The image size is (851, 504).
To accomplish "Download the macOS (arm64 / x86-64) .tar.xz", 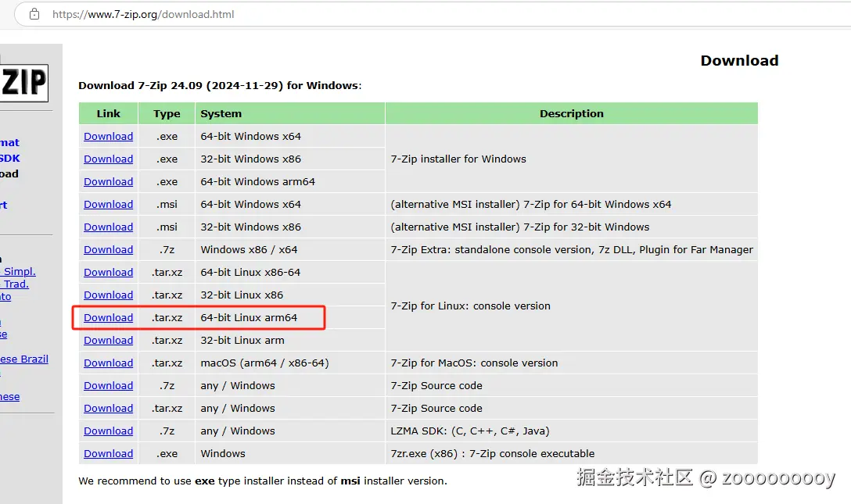I will coord(109,363).
